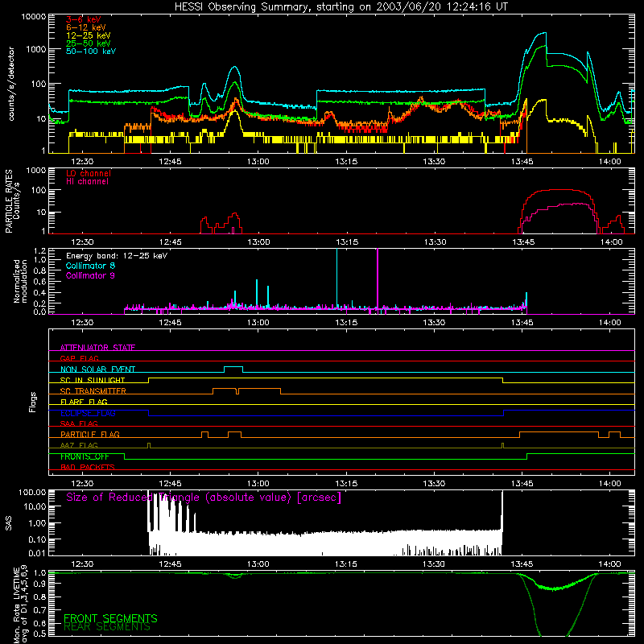Click the Normalized modulation axis label
644x644 pixels.
point(19,281)
